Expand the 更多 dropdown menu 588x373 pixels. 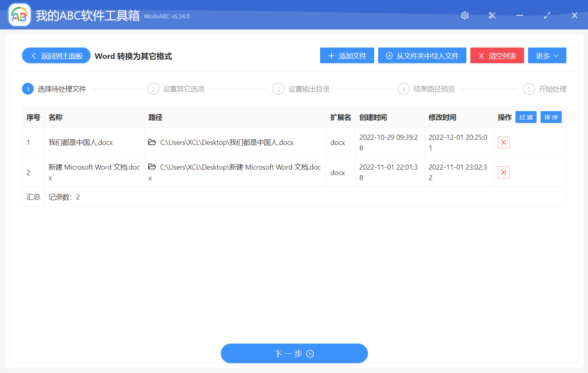tap(547, 56)
